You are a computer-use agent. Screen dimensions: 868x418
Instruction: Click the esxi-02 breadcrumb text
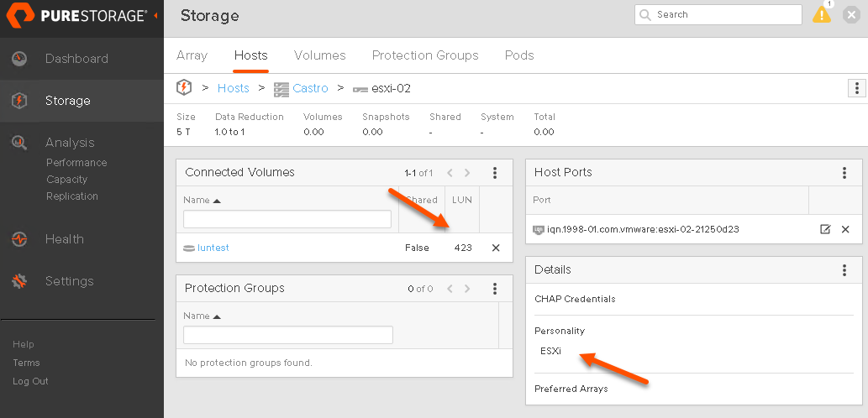pos(391,88)
